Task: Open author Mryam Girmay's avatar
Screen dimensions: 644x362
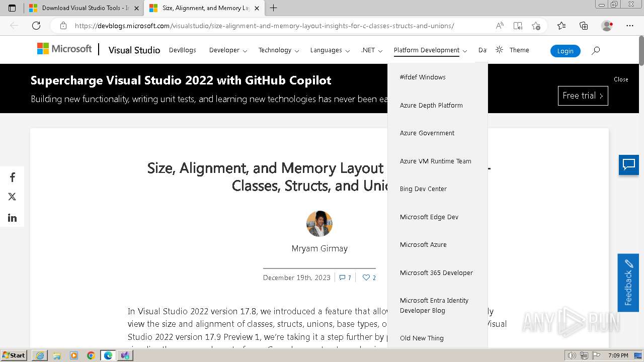Action: pos(319,224)
